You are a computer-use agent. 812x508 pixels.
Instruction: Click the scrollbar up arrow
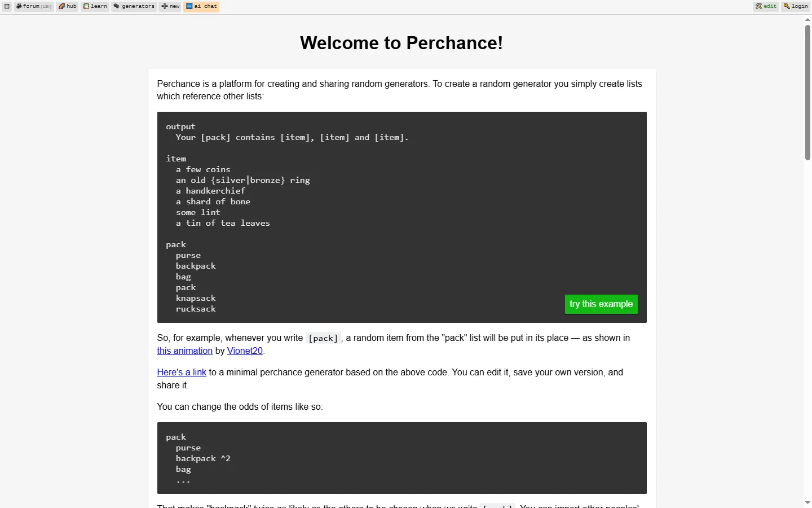tap(807, 19)
